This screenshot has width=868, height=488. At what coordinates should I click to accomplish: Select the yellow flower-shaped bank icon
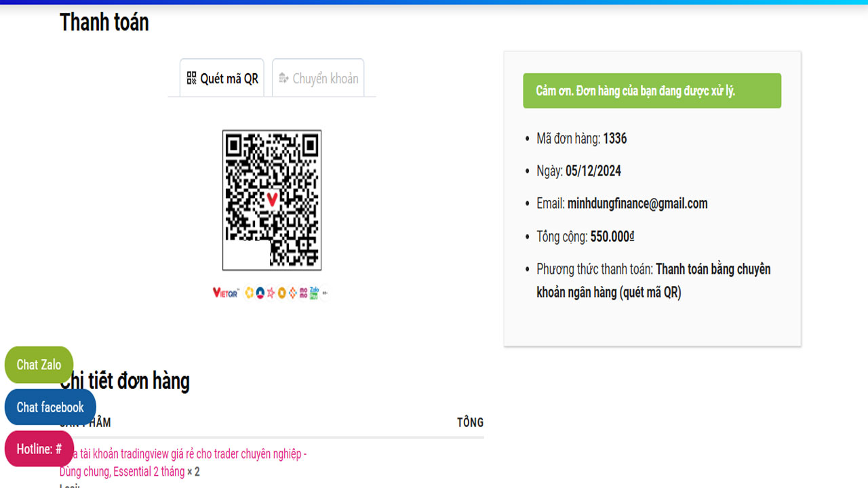(249, 293)
